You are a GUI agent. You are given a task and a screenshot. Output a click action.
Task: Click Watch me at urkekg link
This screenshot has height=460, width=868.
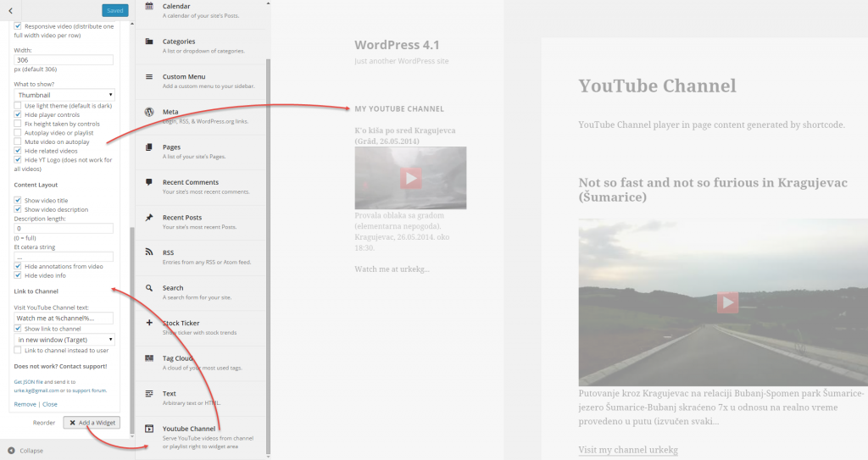pos(392,269)
